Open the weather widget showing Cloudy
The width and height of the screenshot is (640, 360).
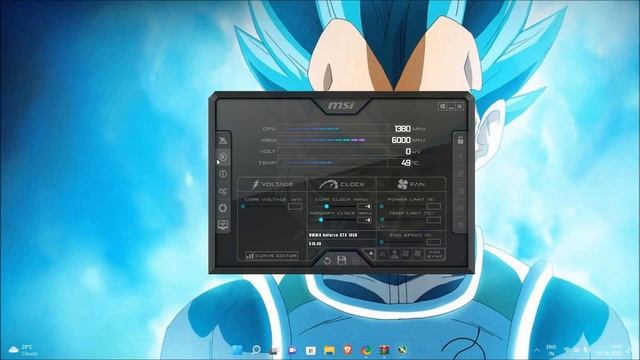coord(23,350)
